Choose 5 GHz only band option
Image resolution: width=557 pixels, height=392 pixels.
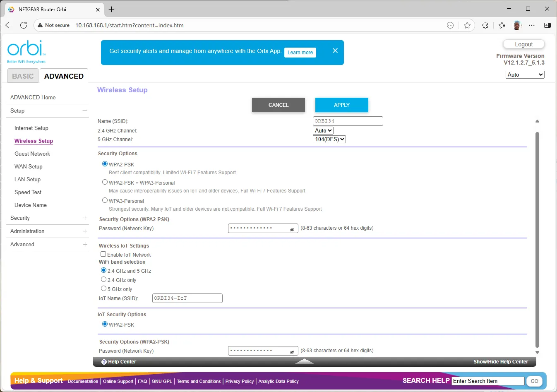pyautogui.click(x=103, y=289)
